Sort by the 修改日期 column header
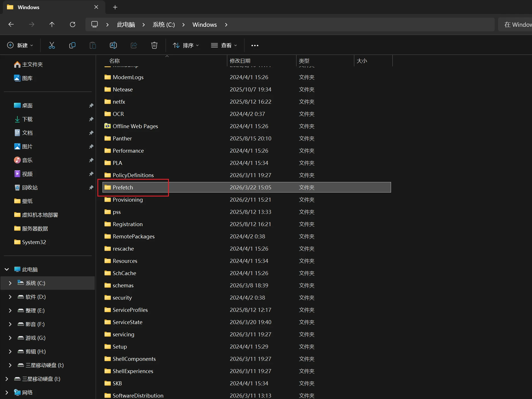532x399 pixels. (240, 61)
